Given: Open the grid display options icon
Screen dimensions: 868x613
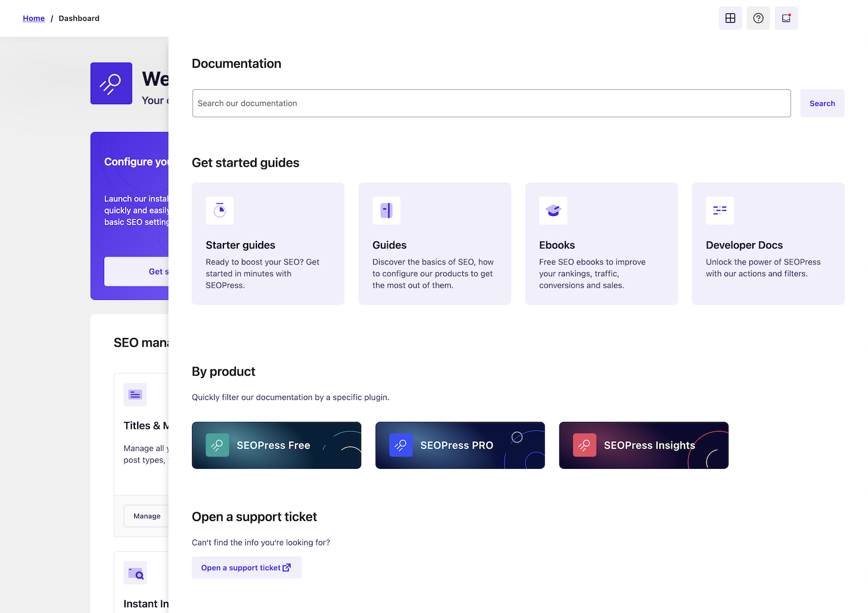Looking at the screenshot, I should (730, 19).
